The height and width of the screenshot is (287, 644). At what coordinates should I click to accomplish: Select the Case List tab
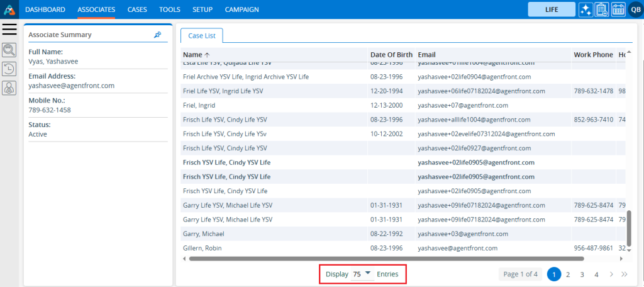coord(201,36)
